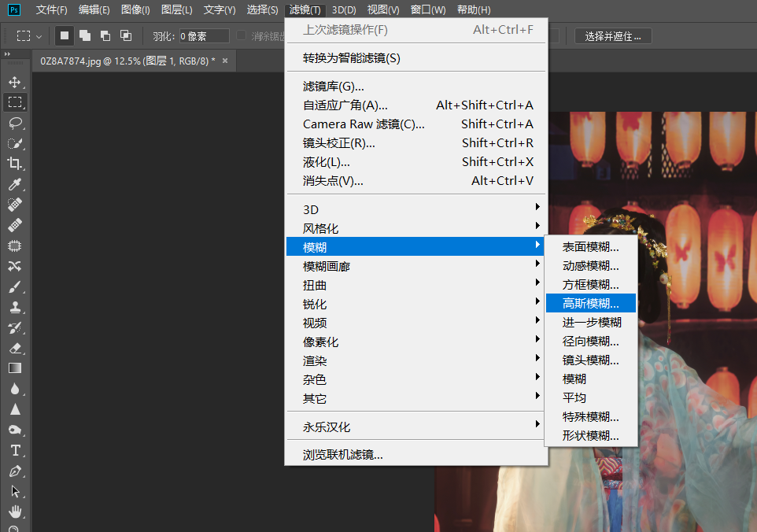Select the Hand tool

(x=15, y=512)
